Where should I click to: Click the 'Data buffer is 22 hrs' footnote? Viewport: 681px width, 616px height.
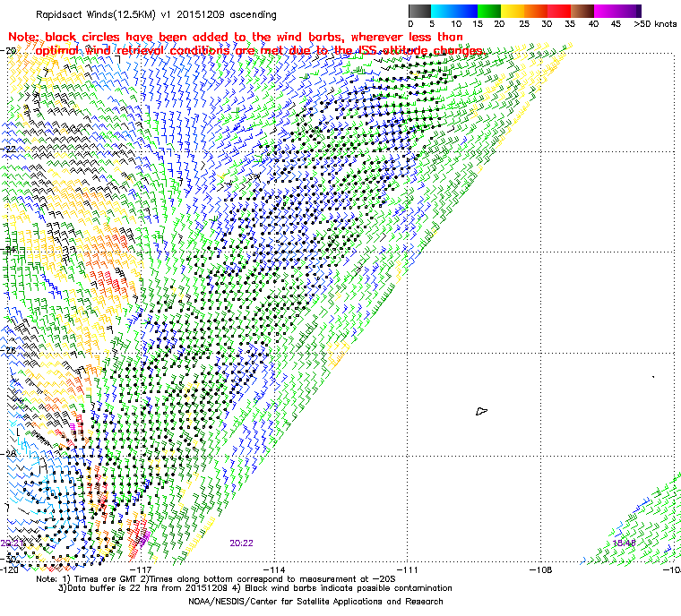255,588
